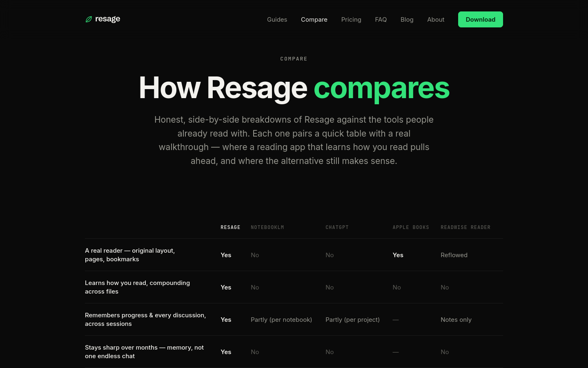The width and height of the screenshot is (588, 368).
Task: Select the Compare nav item
Action: point(314,20)
